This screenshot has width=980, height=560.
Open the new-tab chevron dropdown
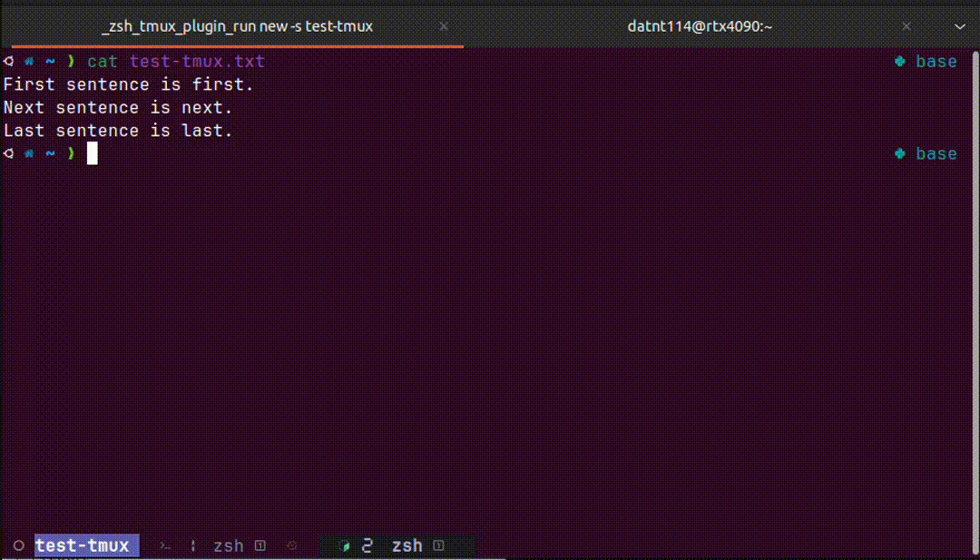click(x=960, y=26)
